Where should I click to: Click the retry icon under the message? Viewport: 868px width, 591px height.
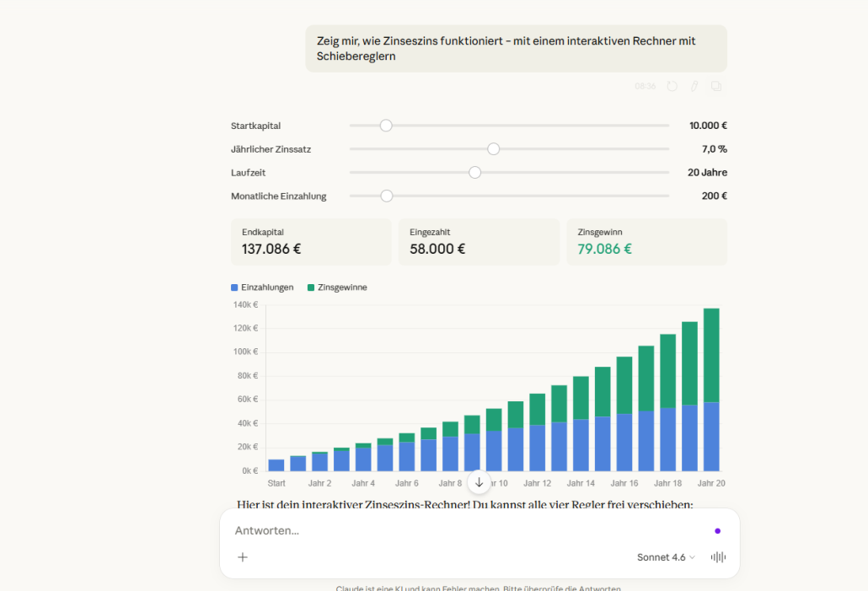(672, 86)
